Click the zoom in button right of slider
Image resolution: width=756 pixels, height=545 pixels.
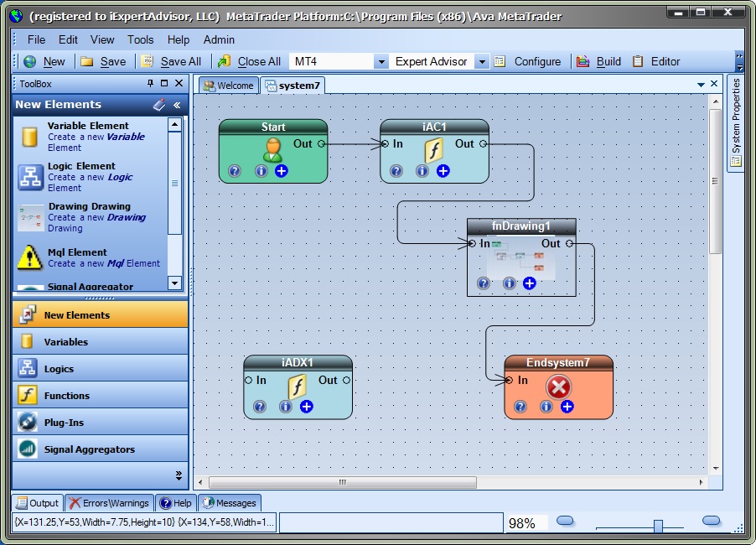click(x=712, y=521)
